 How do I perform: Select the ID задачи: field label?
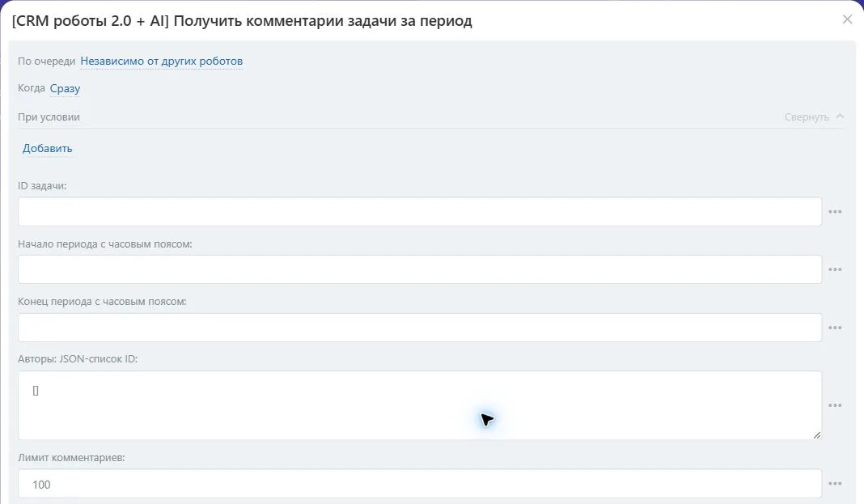[42, 185]
